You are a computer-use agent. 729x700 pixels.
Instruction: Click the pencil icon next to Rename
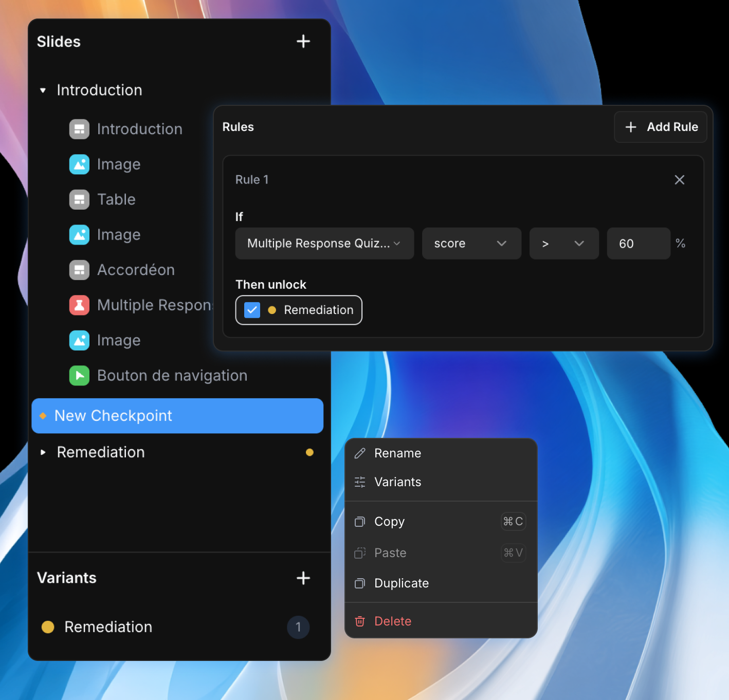click(360, 453)
